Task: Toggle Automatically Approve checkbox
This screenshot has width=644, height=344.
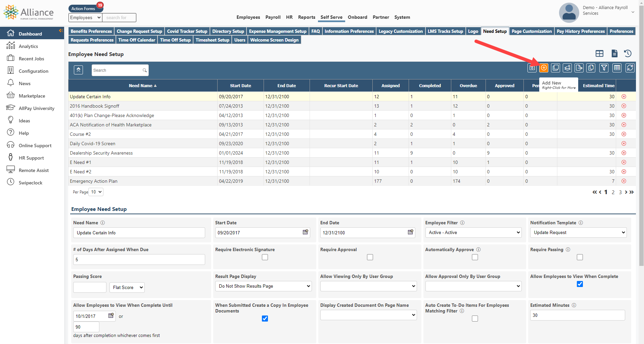Action: click(x=475, y=257)
